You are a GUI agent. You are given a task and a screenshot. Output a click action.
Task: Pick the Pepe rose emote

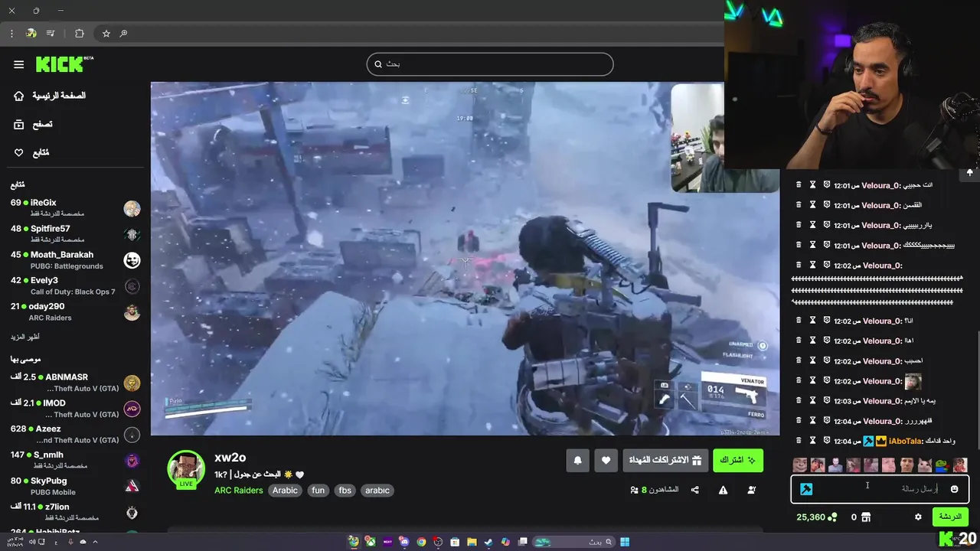[942, 465]
